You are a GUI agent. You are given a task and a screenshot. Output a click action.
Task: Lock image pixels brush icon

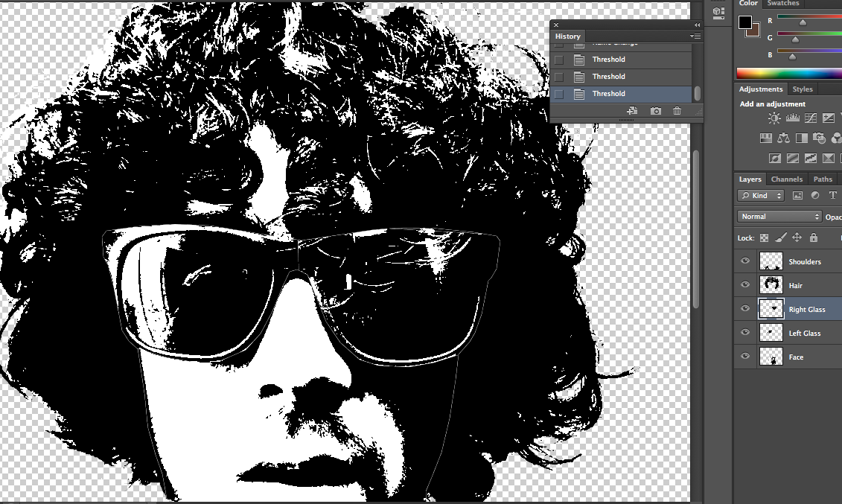tap(781, 237)
